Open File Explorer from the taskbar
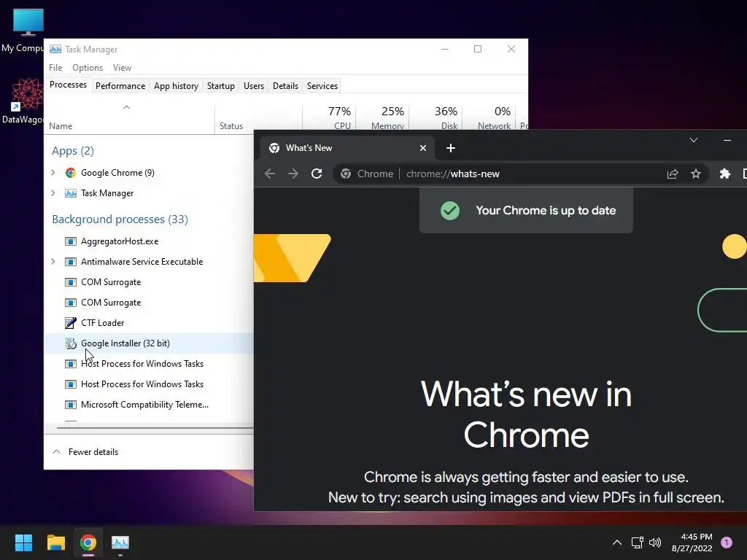The height and width of the screenshot is (560, 747). (55, 542)
